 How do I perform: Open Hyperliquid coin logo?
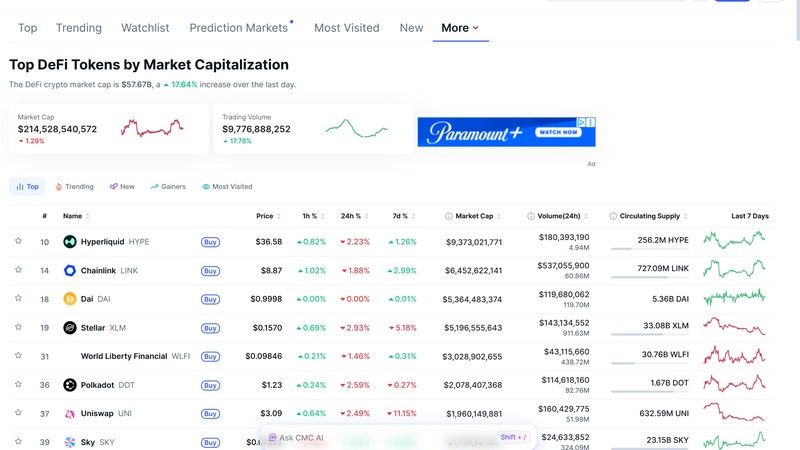[70, 242]
